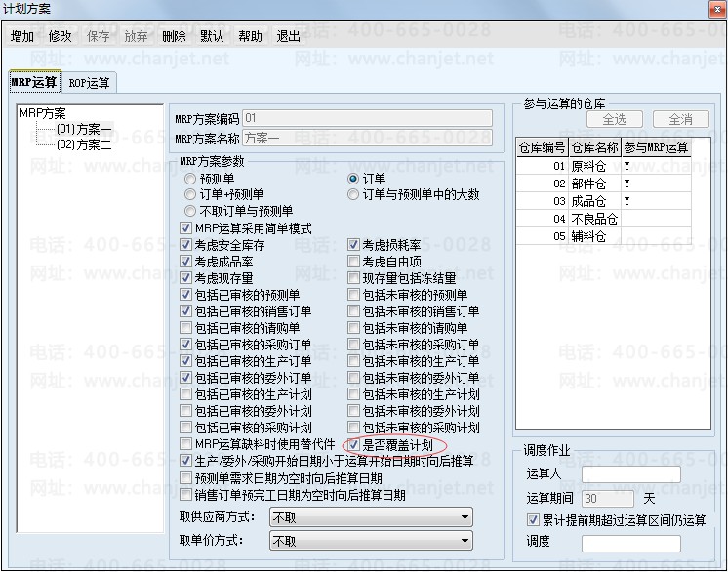Enable 包括未审核的生产订单 checkbox
This screenshot has width=728, height=572.
click(353, 361)
